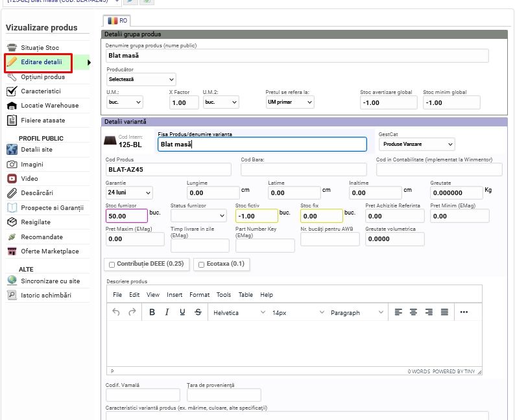Enable the Contribuție DEEE (0.25) checkbox
515x420 pixels.
[112, 264]
